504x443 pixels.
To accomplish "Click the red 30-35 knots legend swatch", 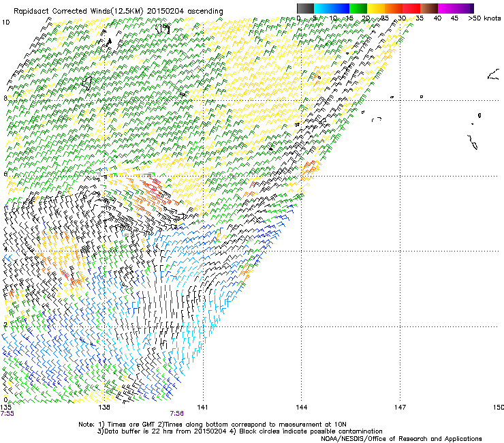I will pyautogui.click(x=411, y=8).
